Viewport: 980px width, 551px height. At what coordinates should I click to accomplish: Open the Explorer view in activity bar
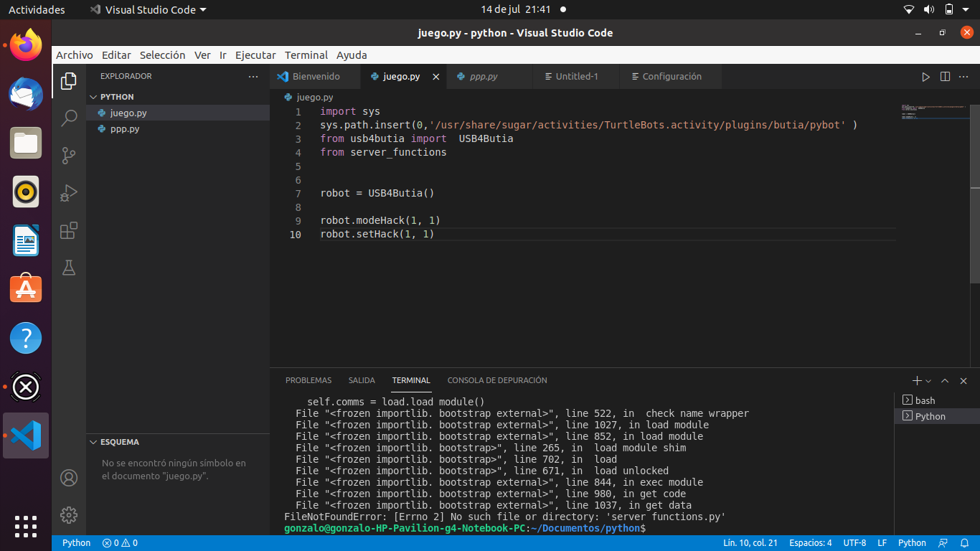(x=69, y=81)
